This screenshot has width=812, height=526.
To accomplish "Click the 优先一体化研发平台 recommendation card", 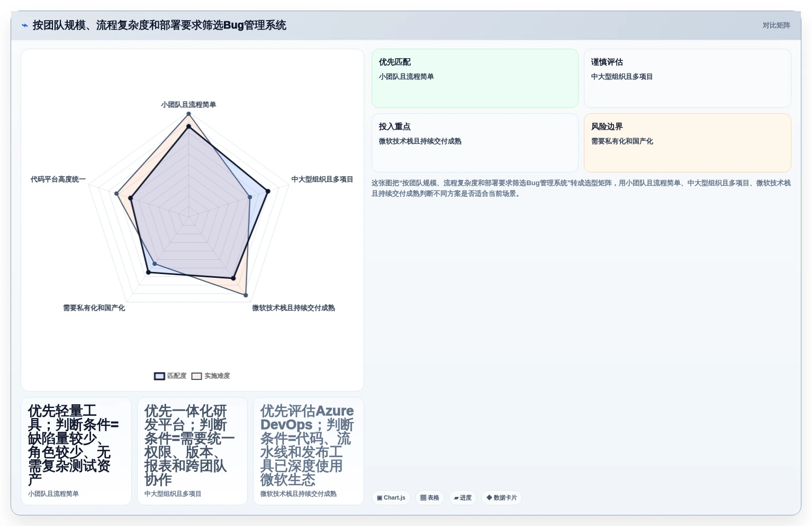I will (x=192, y=451).
